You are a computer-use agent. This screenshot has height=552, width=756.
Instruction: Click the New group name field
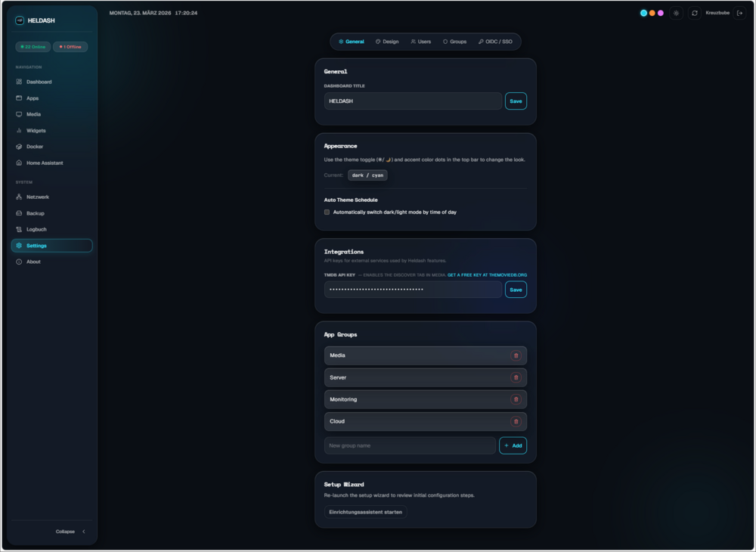click(x=410, y=445)
